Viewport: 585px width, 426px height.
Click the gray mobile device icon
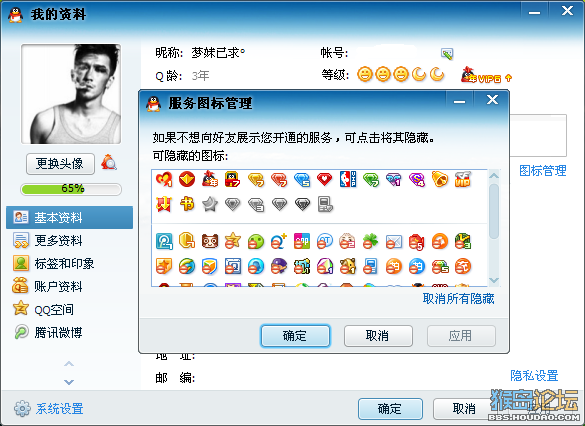(325, 204)
